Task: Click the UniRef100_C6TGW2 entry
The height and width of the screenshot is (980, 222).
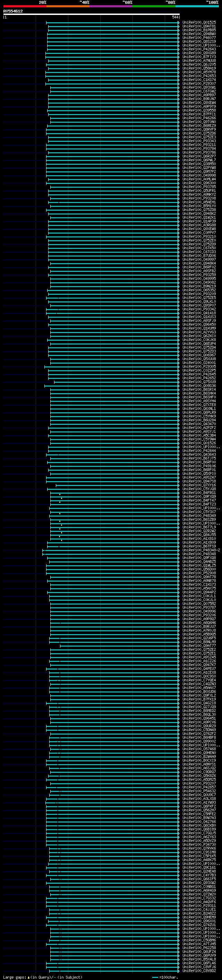Action: coord(199,91)
